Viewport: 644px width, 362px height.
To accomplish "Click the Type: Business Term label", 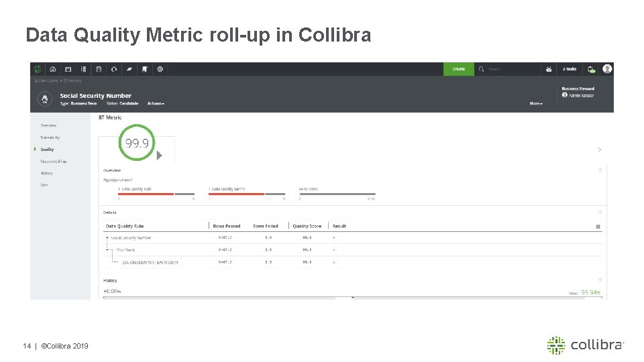I will click(78, 103).
